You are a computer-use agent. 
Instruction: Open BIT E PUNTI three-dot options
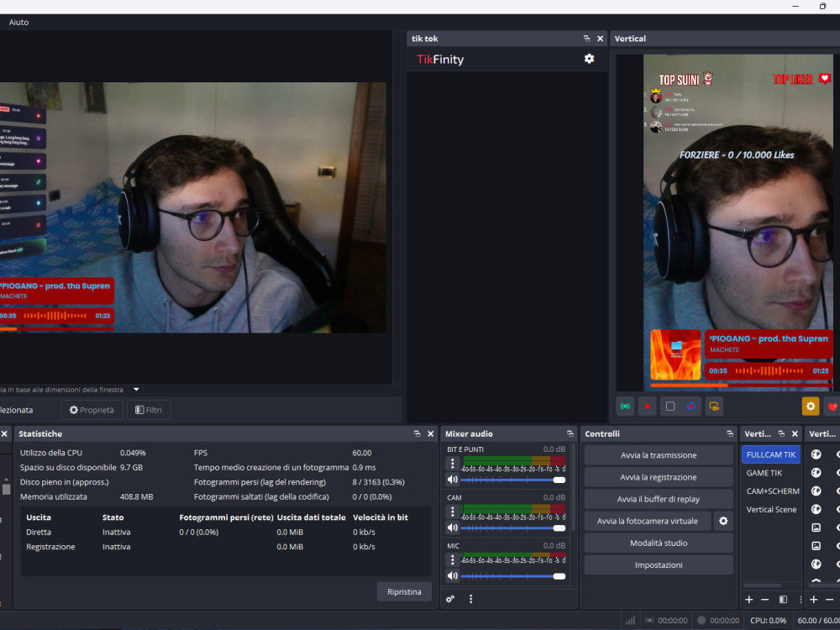(x=453, y=463)
